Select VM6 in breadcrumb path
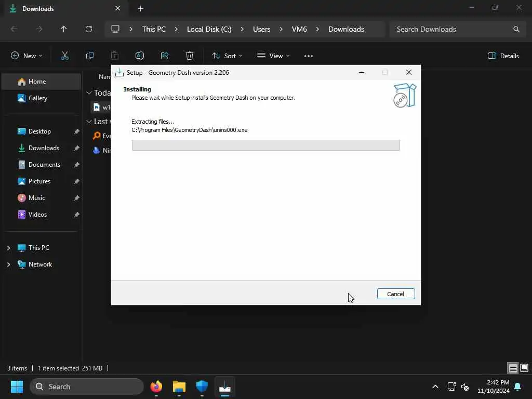Screen dimensions: 532x399 tap(299, 29)
